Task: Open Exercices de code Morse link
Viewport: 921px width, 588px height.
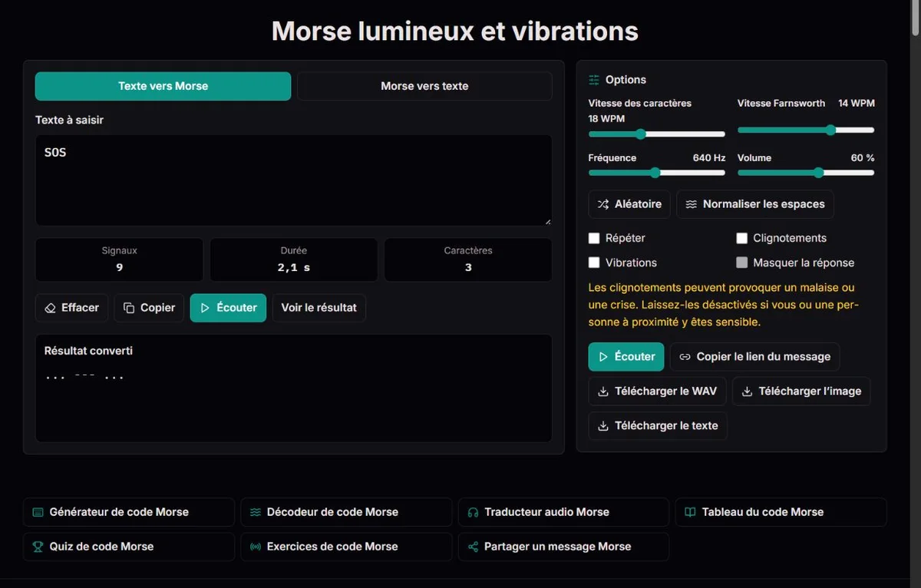Action: click(x=346, y=547)
